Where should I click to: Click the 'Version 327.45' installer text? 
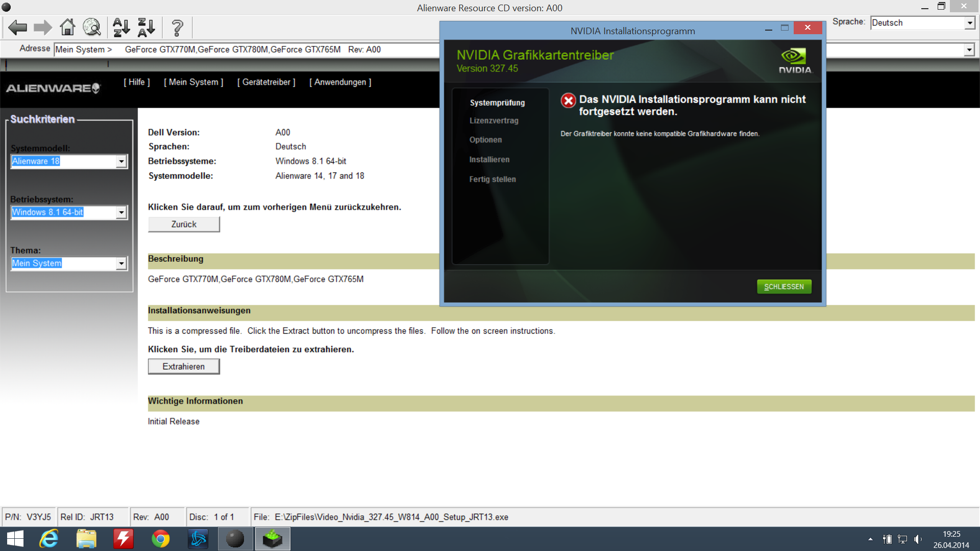tap(487, 69)
